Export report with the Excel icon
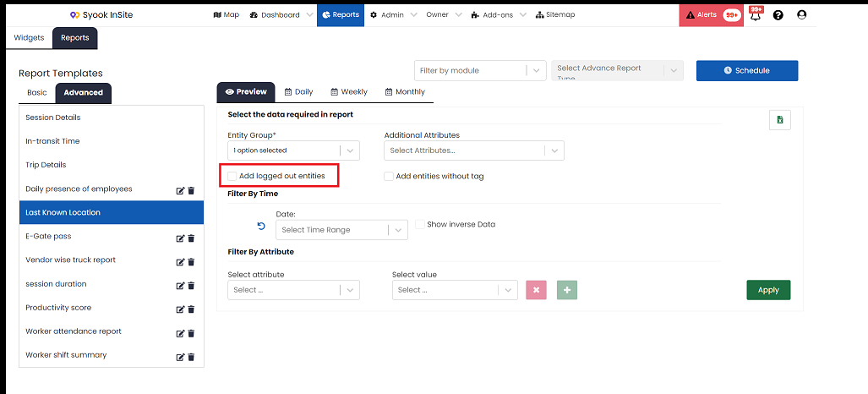The width and height of the screenshot is (868, 394). coord(780,120)
